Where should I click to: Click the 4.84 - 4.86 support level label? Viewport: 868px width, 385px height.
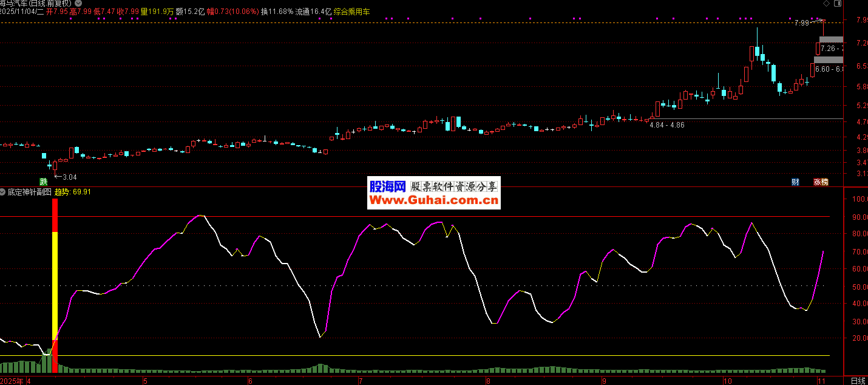pos(666,125)
